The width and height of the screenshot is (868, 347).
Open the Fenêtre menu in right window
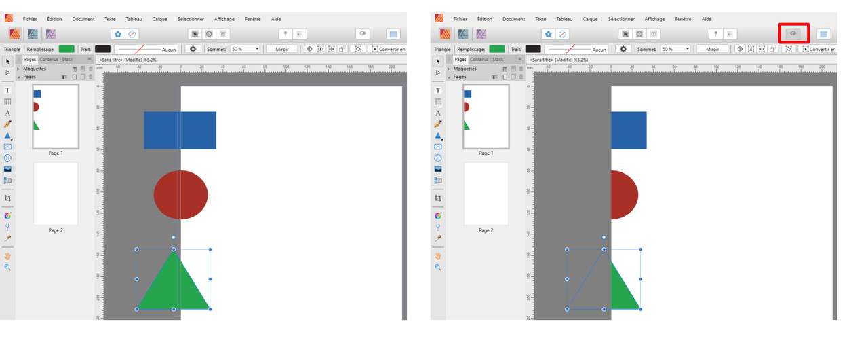point(683,19)
